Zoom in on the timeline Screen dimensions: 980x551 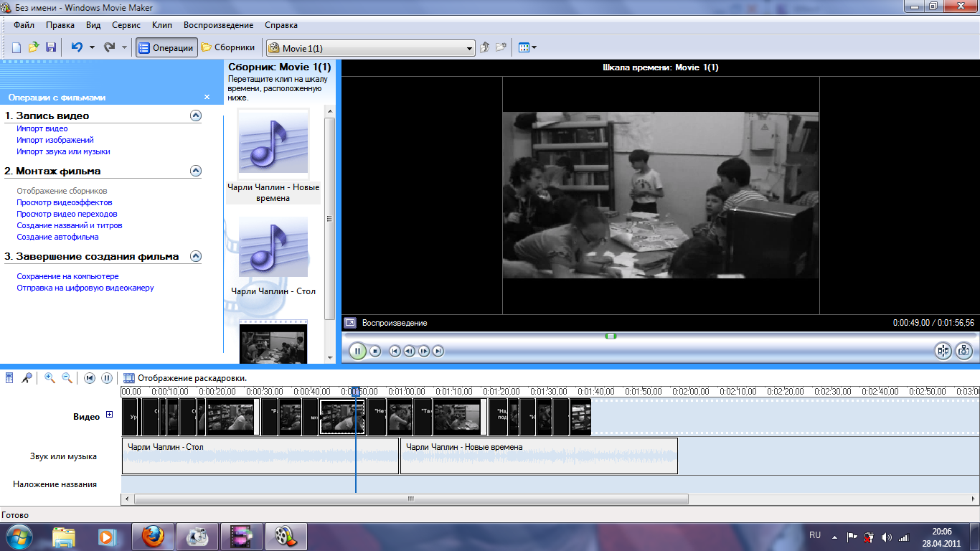click(50, 377)
